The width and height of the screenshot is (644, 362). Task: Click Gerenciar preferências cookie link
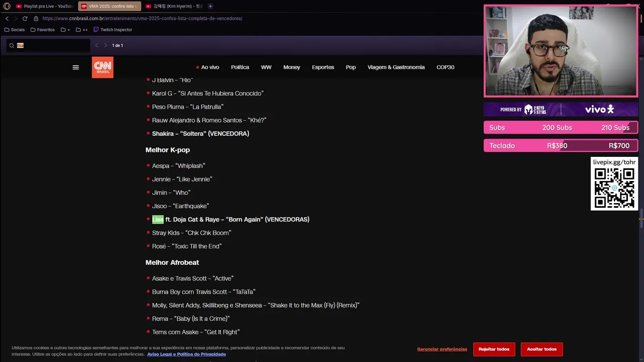point(442,349)
